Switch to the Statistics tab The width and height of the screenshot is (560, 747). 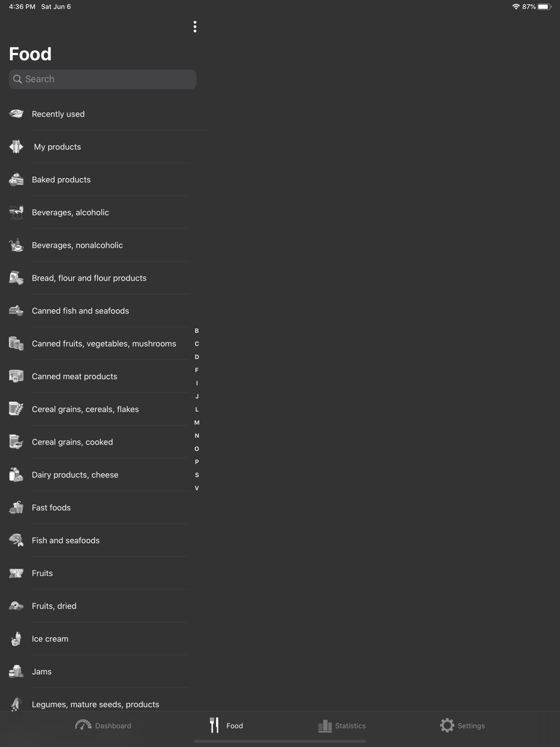[342, 726]
